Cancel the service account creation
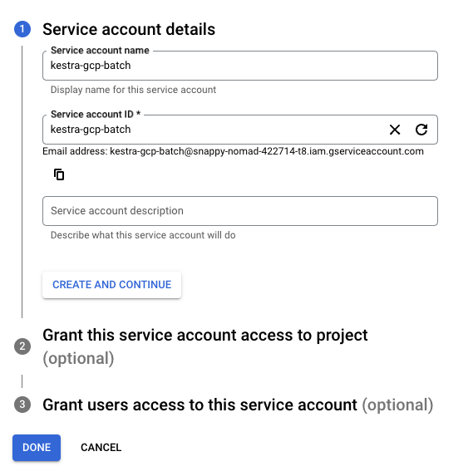 101,448
